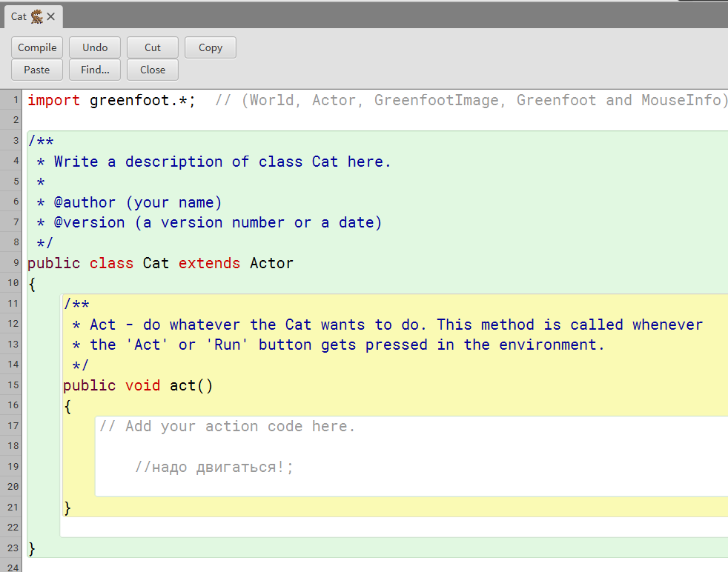
Task: Click line number 1 in gutter
Action: click(16, 100)
